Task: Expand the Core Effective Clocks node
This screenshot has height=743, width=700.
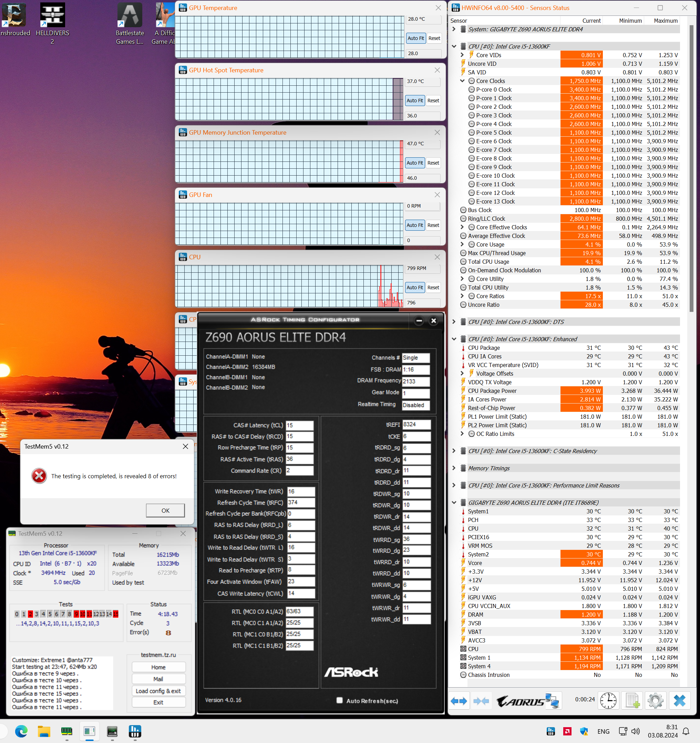Action: (462, 227)
